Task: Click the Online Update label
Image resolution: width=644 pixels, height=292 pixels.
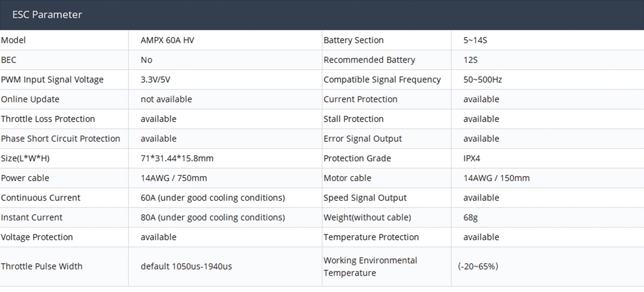Action: (30, 99)
